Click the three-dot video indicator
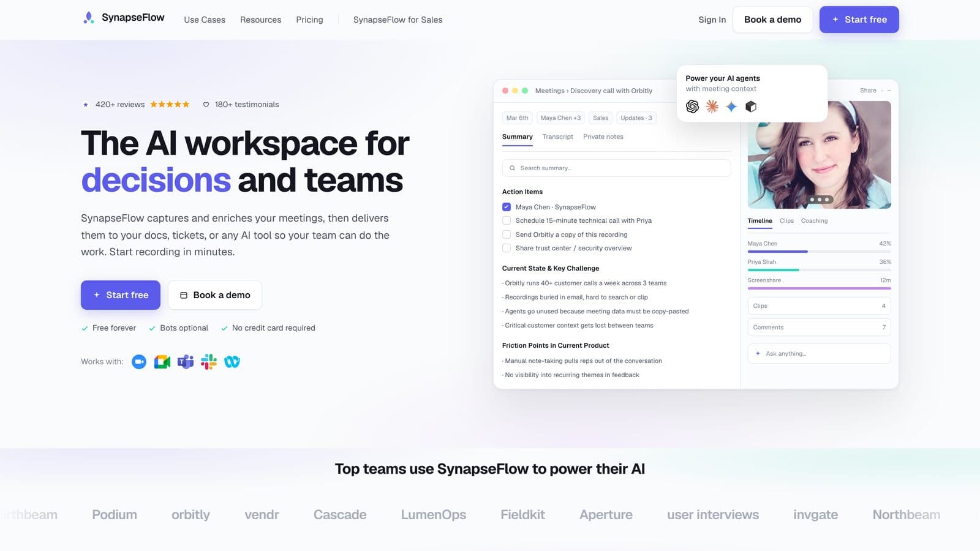This screenshot has width=980, height=551. (x=820, y=200)
